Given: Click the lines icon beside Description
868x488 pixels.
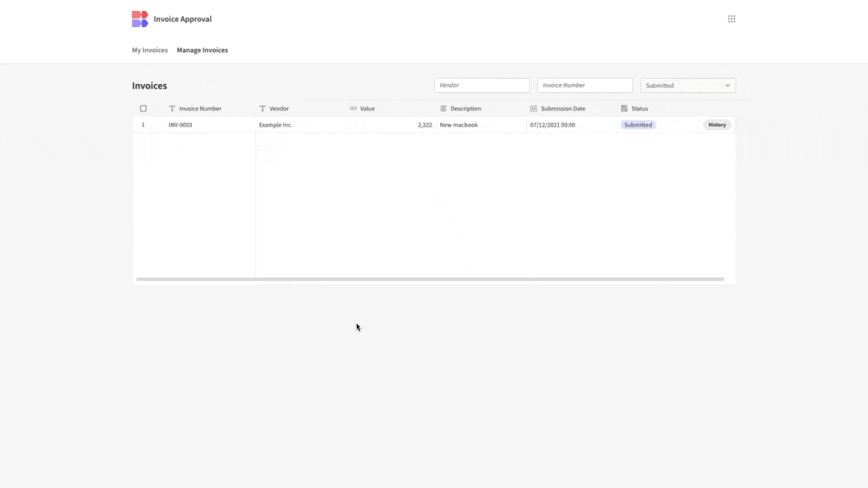Looking at the screenshot, I should (442, 108).
